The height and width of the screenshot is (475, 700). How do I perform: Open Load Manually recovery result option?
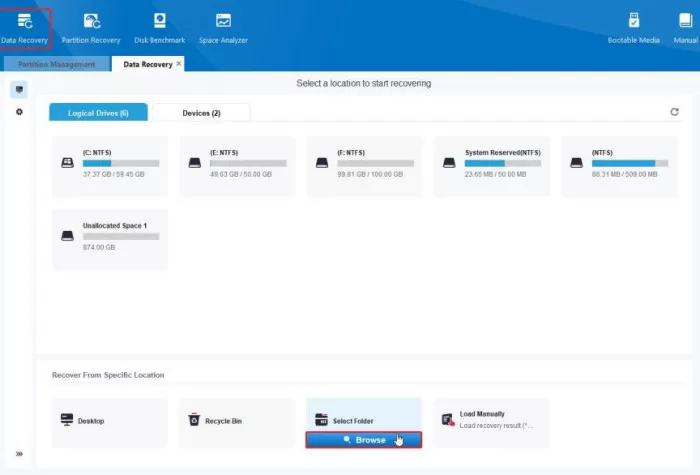[x=492, y=422]
